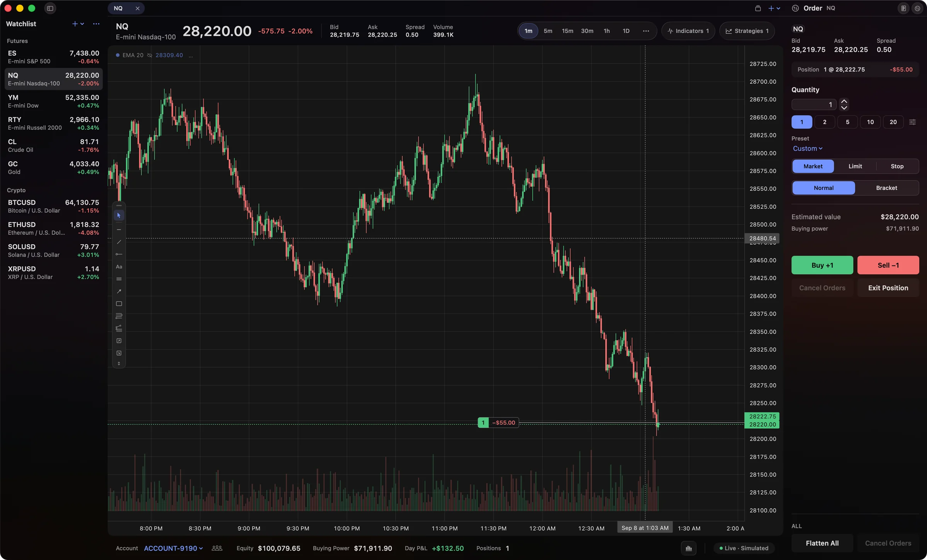
Task: Open more timeframes ellipsis menu
Action: coord(645,31)
